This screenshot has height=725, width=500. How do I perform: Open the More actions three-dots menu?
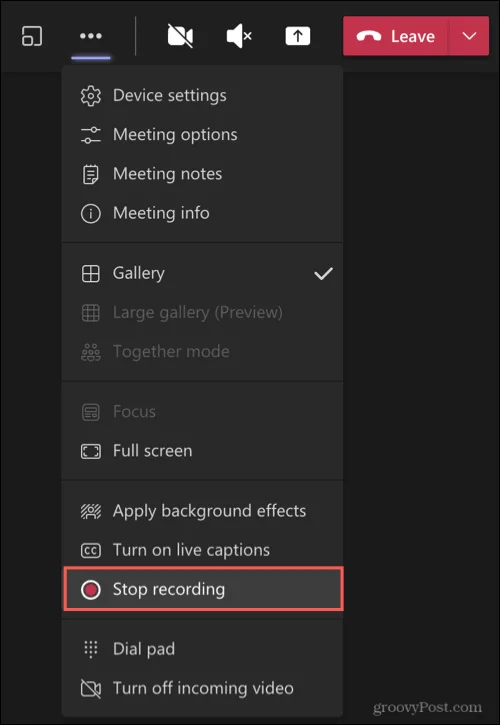coord(91,36)
